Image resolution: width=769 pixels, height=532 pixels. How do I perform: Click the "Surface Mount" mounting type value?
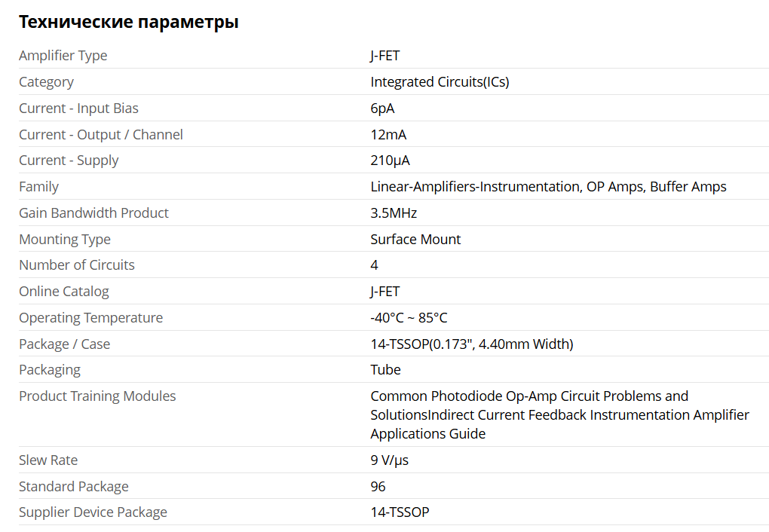tap(415, 240)
